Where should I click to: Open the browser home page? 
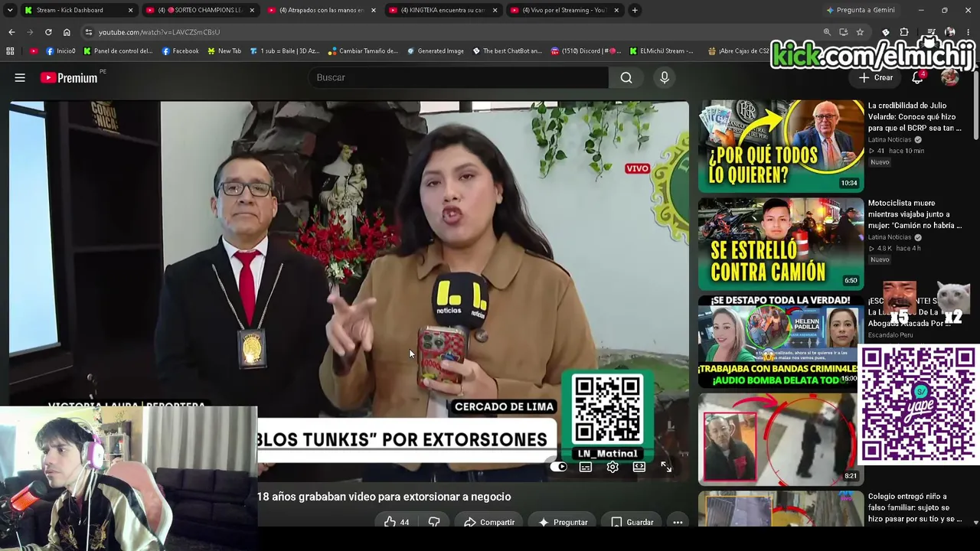67,32
